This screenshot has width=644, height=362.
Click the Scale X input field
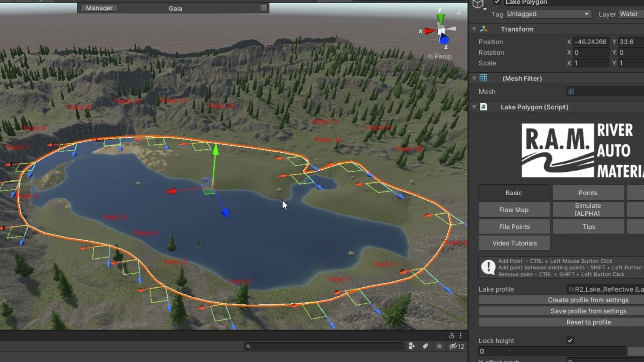(592, 63)
